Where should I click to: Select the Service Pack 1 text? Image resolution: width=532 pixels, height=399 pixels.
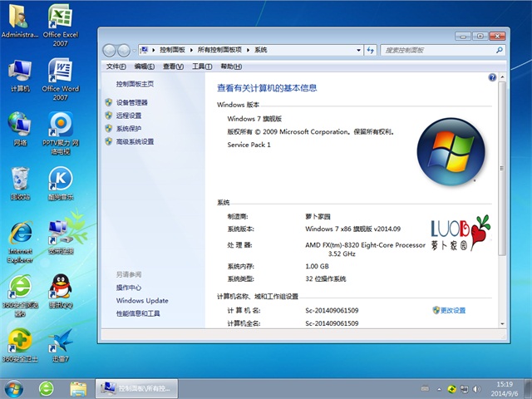249,145
